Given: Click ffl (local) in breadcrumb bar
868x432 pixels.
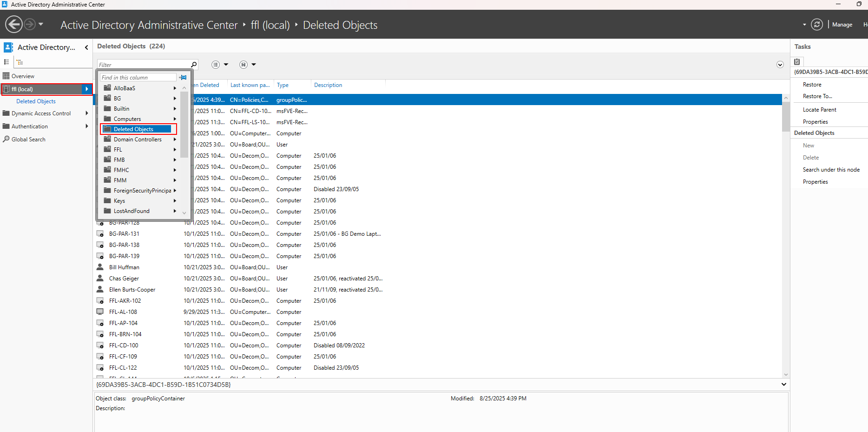Looking at the screenshot, I should click(x=270, y=25).
